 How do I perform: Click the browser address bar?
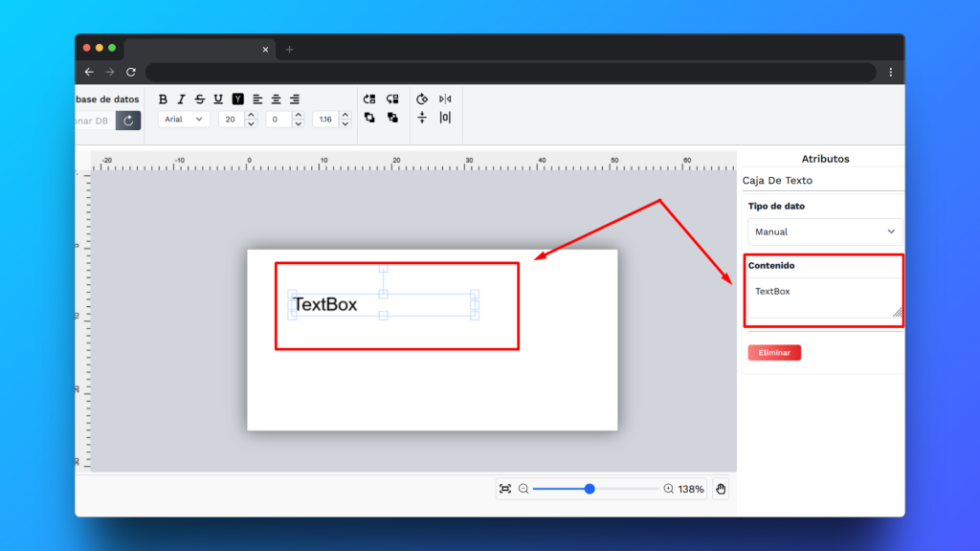click(x=511, y=72)
